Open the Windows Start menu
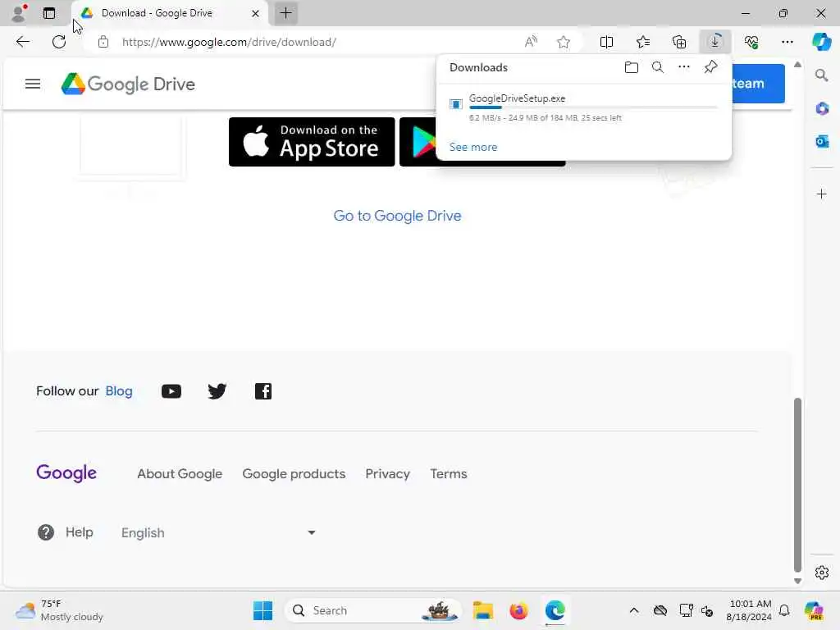The width and height of the screenshot is (840, 630). tap(262, 610)
